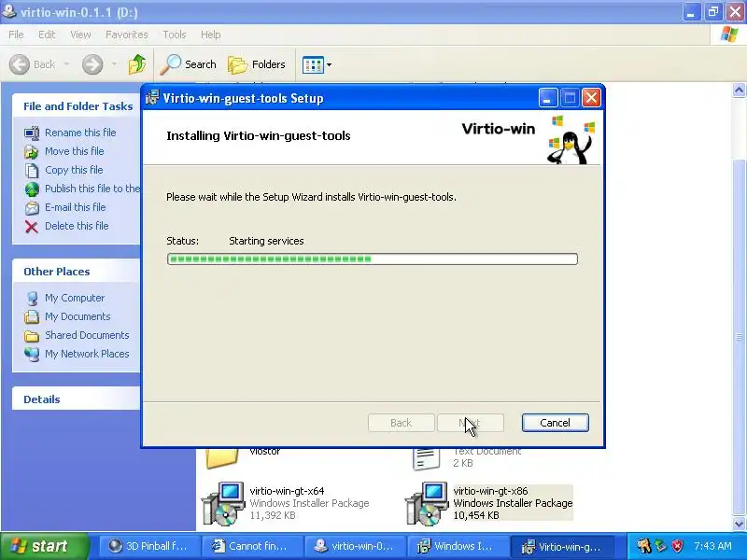Click Copy this file link
The image size is (747, 560).
[x=74, y=170]
